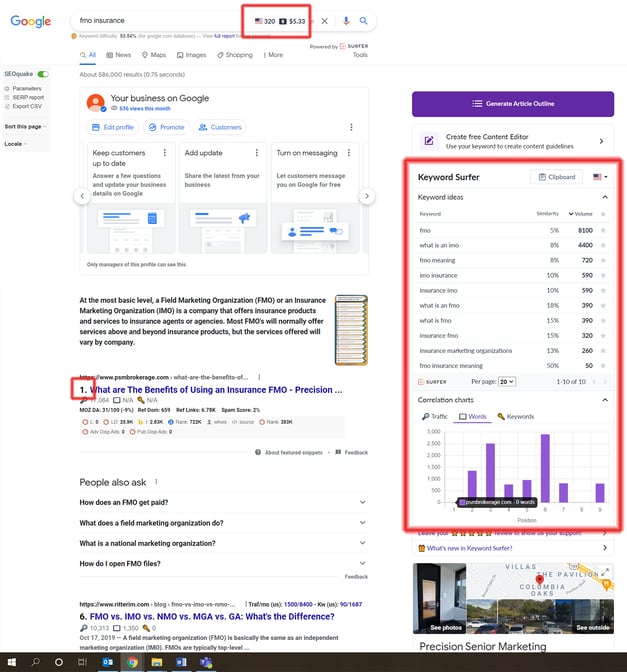627x672 pixels.
Task: Open Chrome from the taskbar
Action: pos(132,662)
